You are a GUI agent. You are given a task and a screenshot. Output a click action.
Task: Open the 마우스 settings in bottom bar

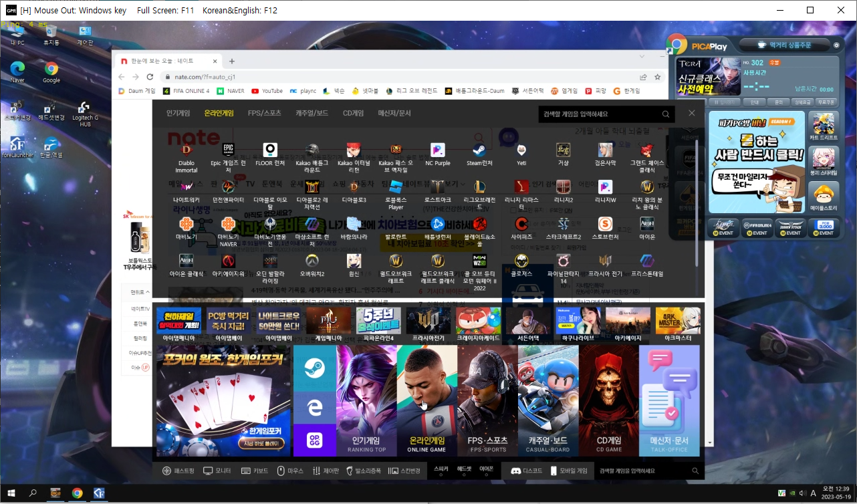click(290, 471)
